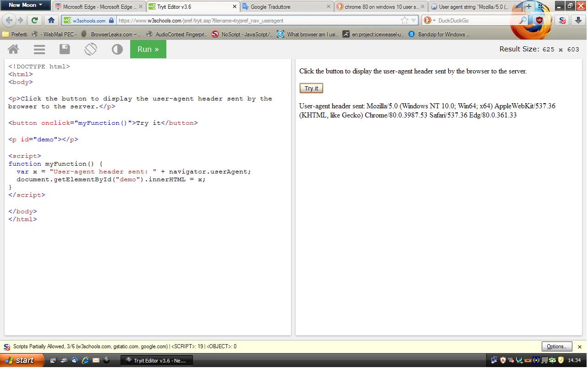Click the W3Schools home icon in editor toolbar

[13, 49]
